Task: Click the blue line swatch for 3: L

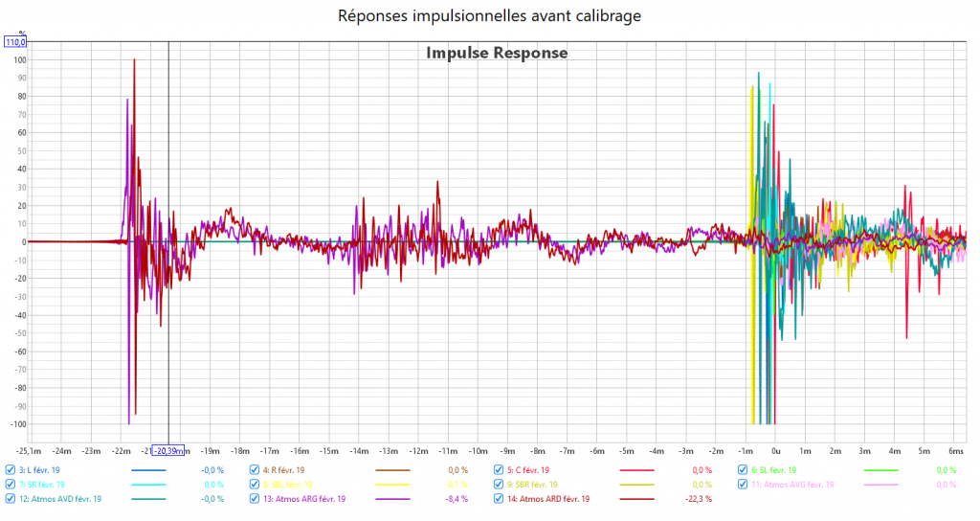Action: click(x=147, y=470)
